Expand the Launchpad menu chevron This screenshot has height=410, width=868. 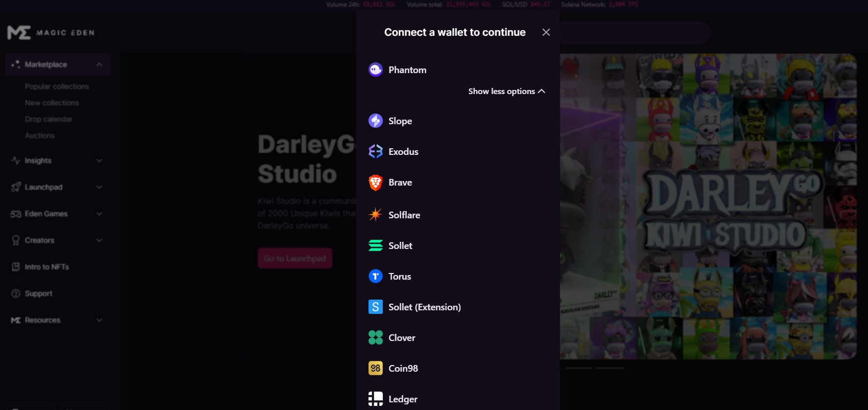click(99, 187)
